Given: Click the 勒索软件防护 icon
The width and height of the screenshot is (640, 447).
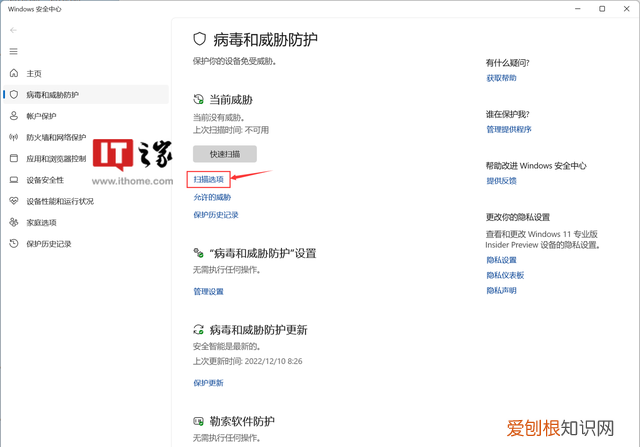Looking at the screenshot, I should (198, 421).
